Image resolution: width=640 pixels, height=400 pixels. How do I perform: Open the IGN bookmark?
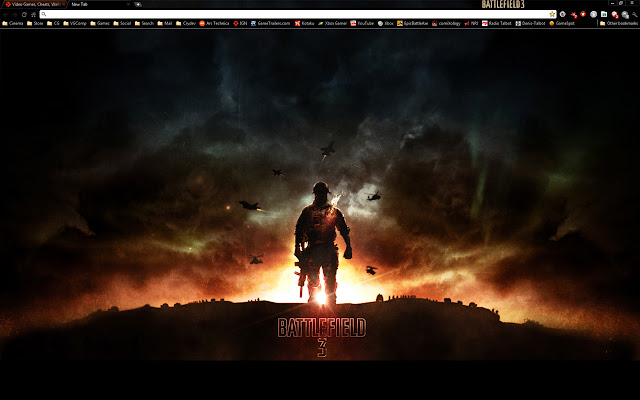pyautogui.click(x=240, y=23)
